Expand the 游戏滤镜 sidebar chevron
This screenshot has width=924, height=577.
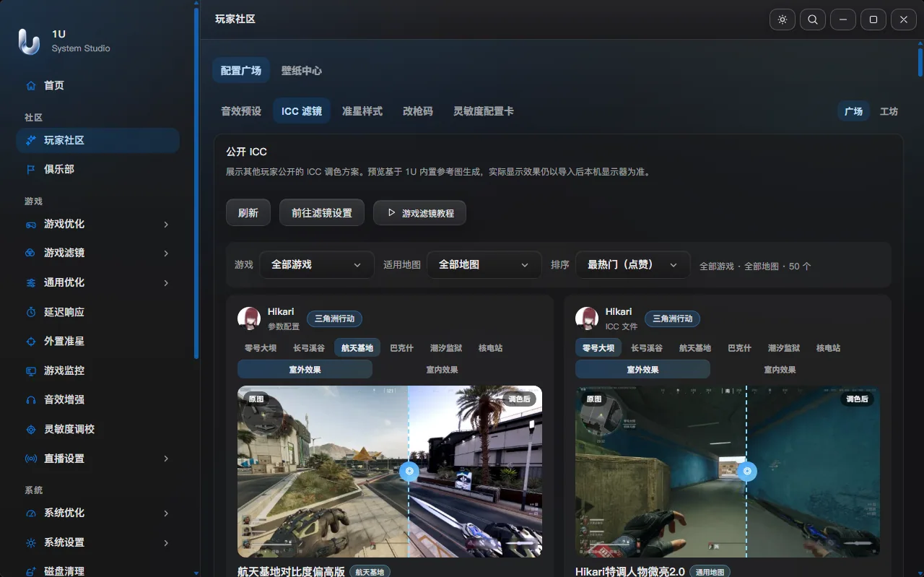[x=166, y=253]
